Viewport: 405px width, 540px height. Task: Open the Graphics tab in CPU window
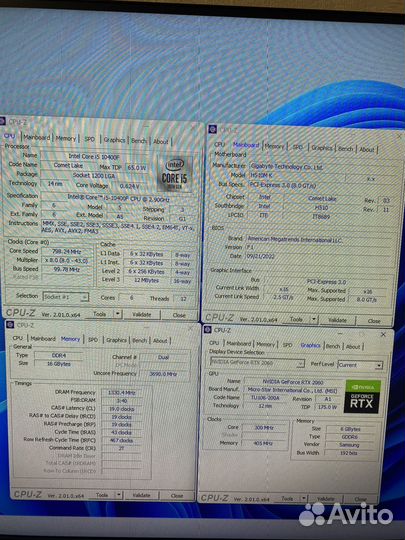(114, 140)
